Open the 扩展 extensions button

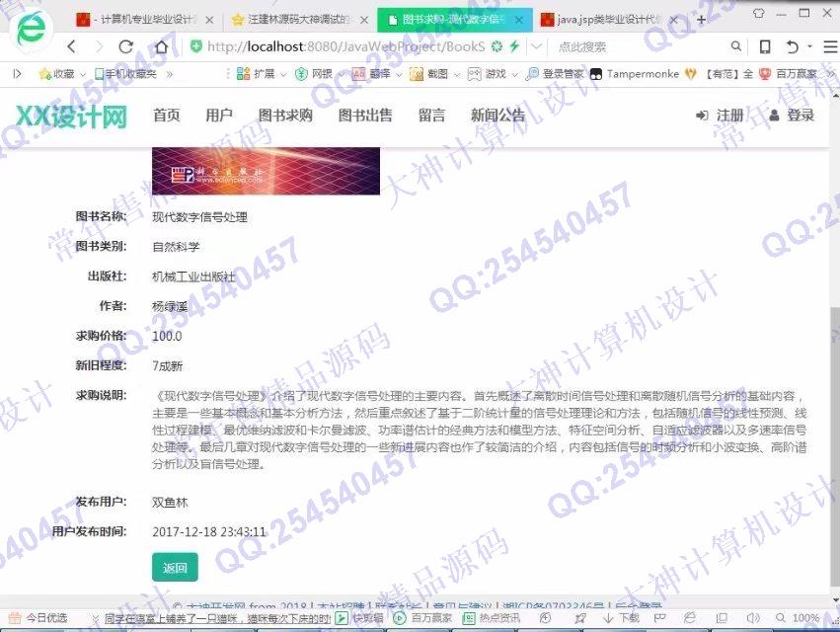click(x=256, y=74)
